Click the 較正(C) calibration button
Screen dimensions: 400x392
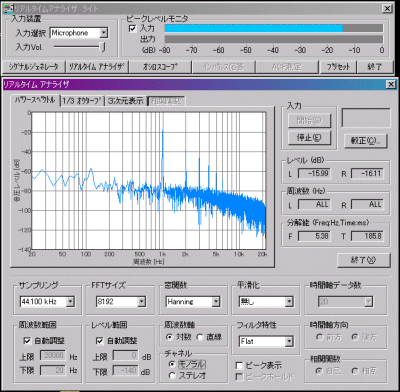tap(366, 141)
